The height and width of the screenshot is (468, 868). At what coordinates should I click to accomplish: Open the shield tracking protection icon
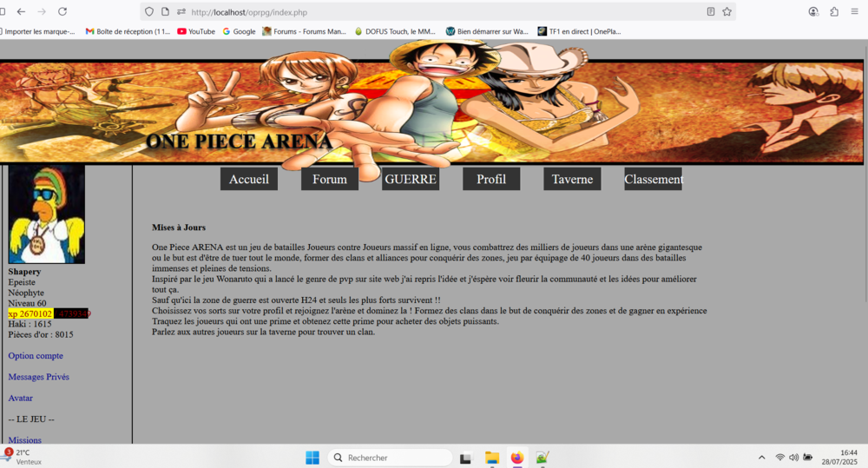(149, 11)
